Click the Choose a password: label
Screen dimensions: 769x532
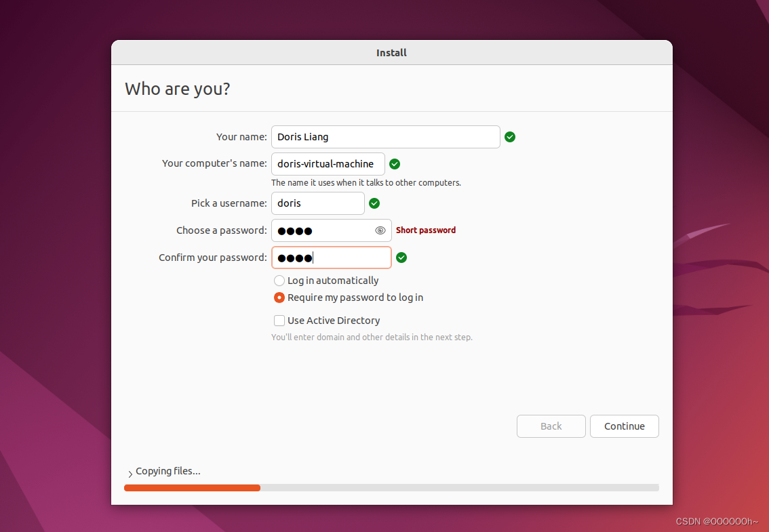click(x=222, y=230)
